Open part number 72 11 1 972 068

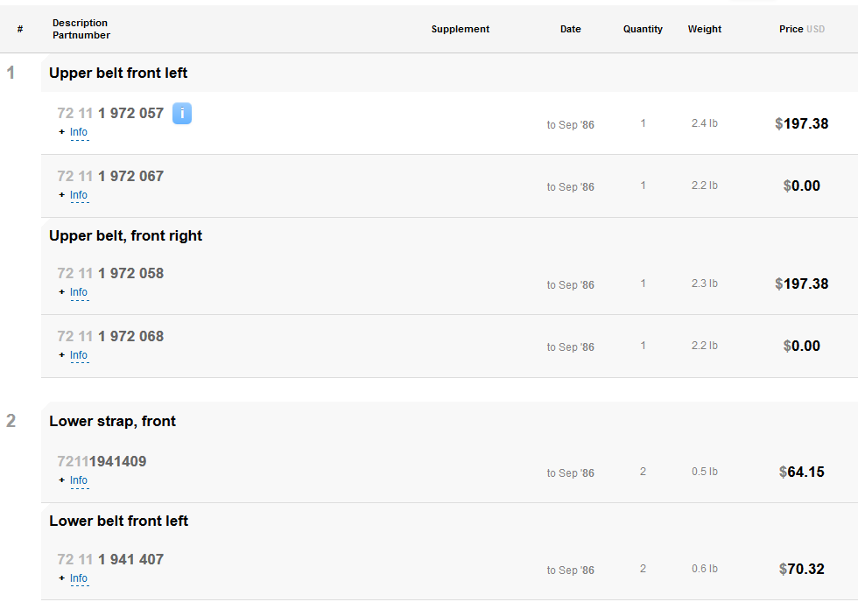click(110, 336)
